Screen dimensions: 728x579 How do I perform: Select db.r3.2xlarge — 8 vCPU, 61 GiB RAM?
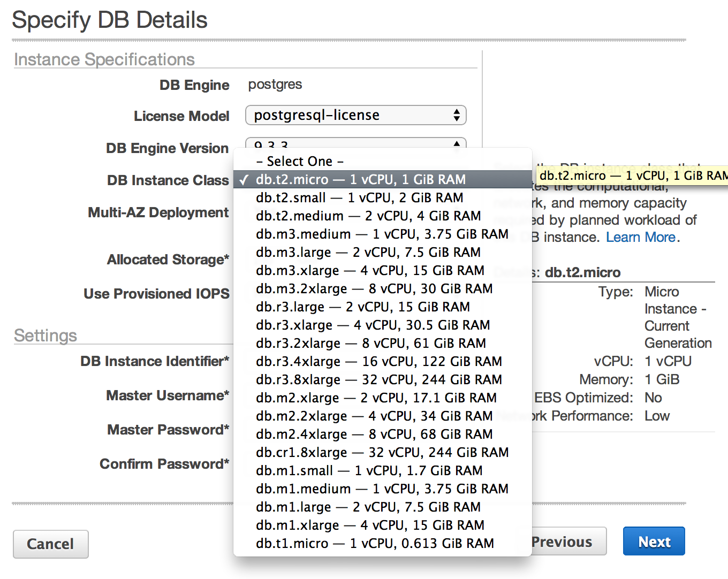[382, 343]
